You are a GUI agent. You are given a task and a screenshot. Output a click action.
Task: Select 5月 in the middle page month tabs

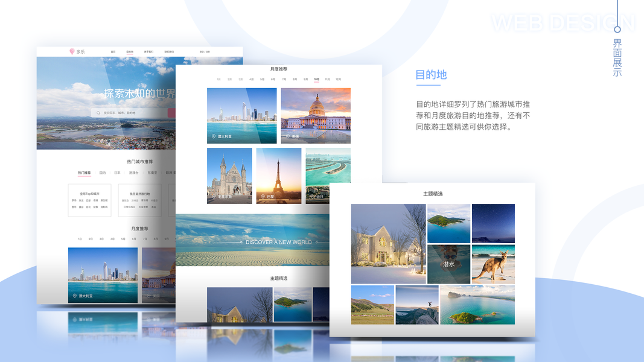(x=262, y=79)
